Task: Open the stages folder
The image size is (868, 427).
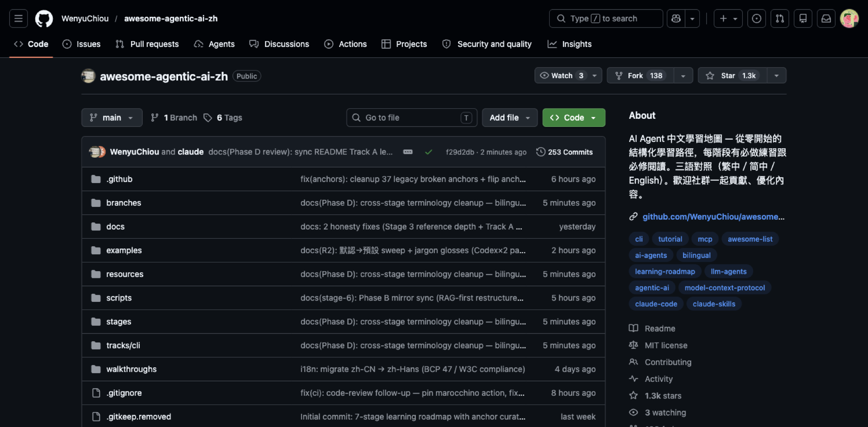Action: click(118, 322)
